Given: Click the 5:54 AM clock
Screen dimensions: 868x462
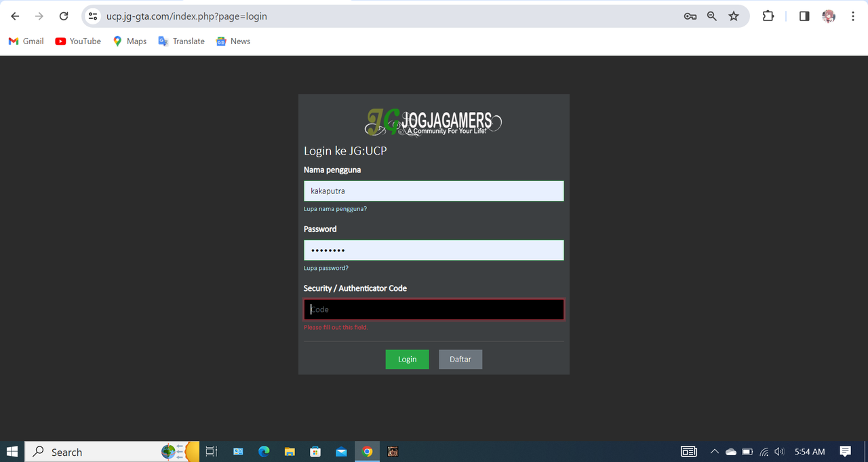Looking at the screenshot, I should [810, 452].
